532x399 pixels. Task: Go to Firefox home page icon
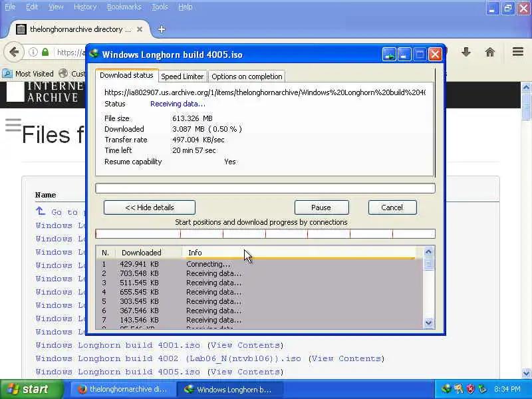click(x=490, y=52)
